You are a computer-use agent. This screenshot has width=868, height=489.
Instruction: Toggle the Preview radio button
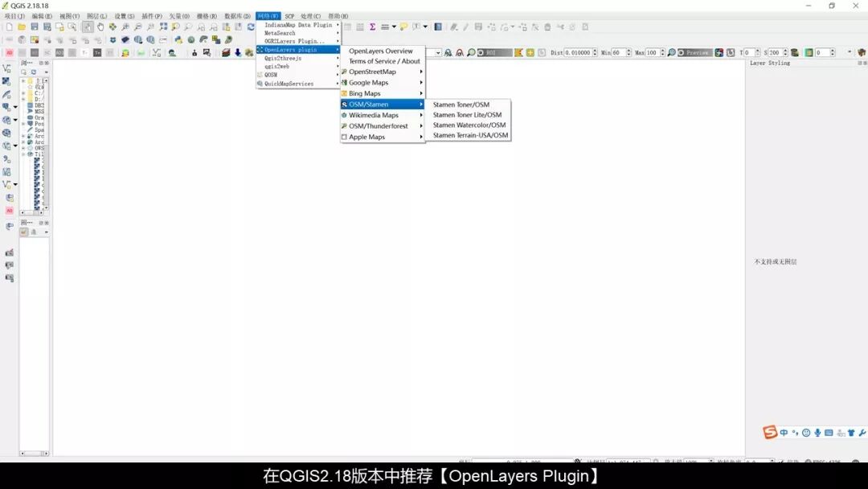682,52
